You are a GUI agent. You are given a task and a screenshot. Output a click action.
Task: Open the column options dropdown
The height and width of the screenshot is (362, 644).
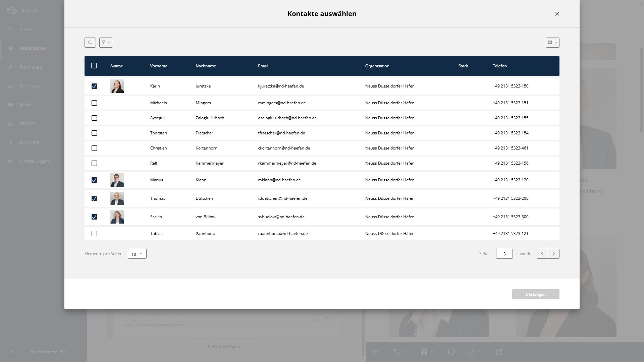tap(552, 43)
